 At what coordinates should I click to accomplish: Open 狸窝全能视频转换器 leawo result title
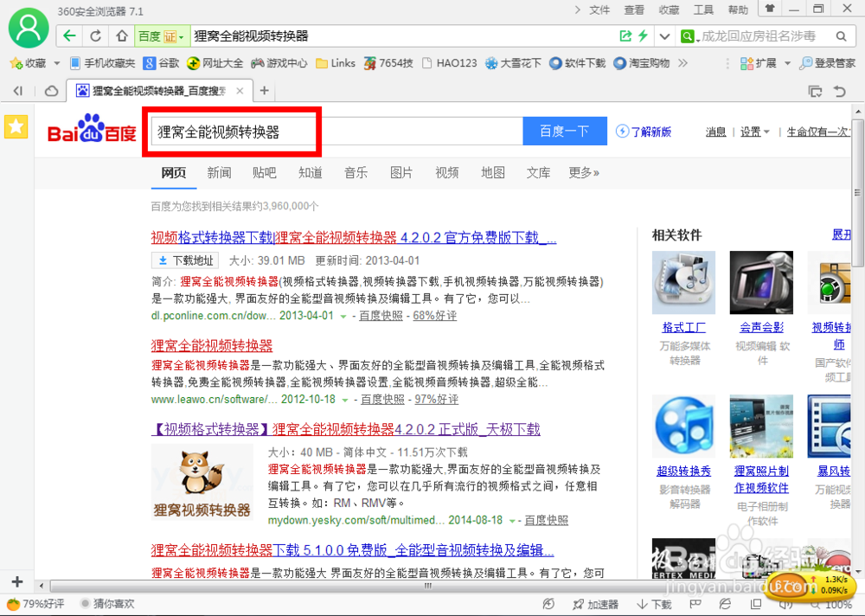212,346
